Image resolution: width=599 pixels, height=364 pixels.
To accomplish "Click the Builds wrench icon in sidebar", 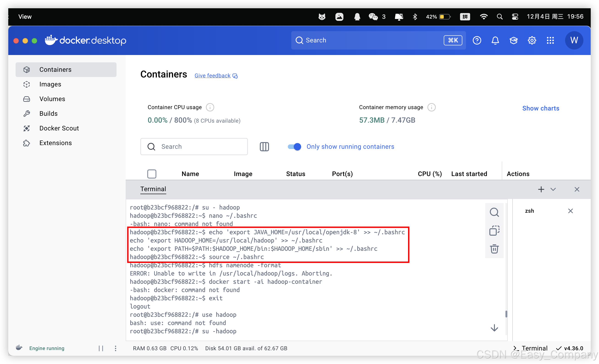I will pyautogui.click(x=27, y=113).
